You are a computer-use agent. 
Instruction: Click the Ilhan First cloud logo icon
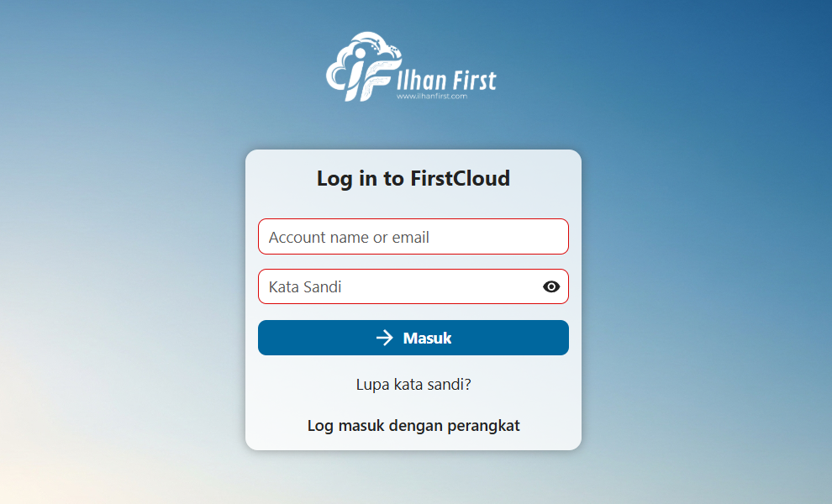click(x=359, y=67)
